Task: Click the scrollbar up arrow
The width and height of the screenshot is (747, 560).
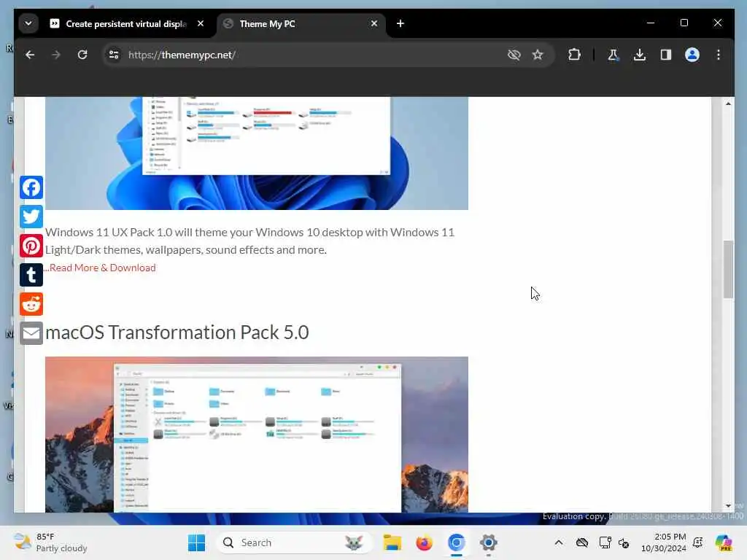Action: click(x=728, y=104)
